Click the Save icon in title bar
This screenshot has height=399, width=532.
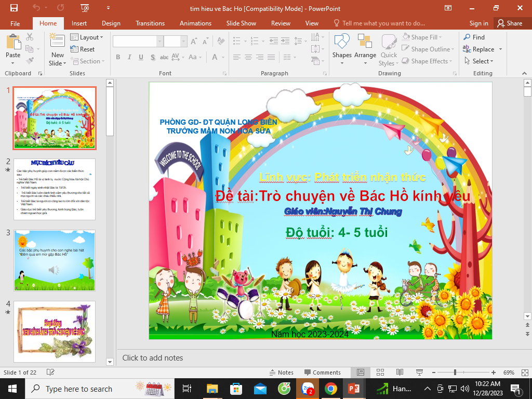click(x=14, y=8)
